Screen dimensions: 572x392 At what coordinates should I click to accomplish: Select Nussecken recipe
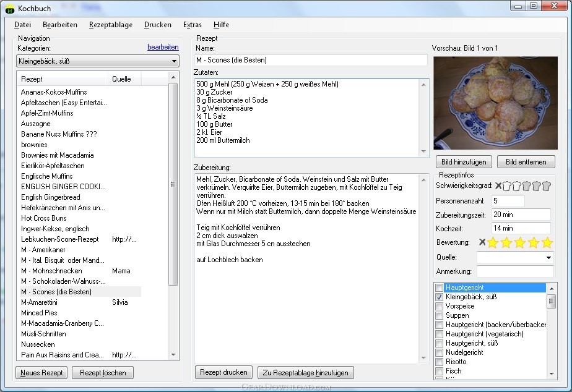pyautogui.click(x=38, y=344)
